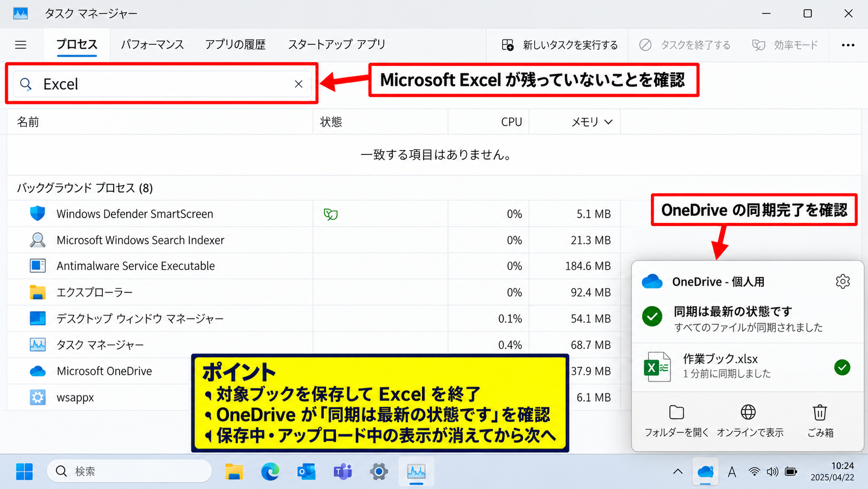Click 新しいタスクを実行する button
This screenshot has width=868, height=489.
pos(560,45)
